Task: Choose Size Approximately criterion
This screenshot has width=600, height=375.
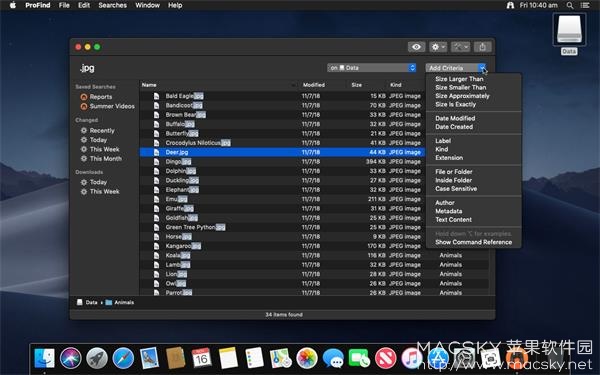Action: (462, 96)
